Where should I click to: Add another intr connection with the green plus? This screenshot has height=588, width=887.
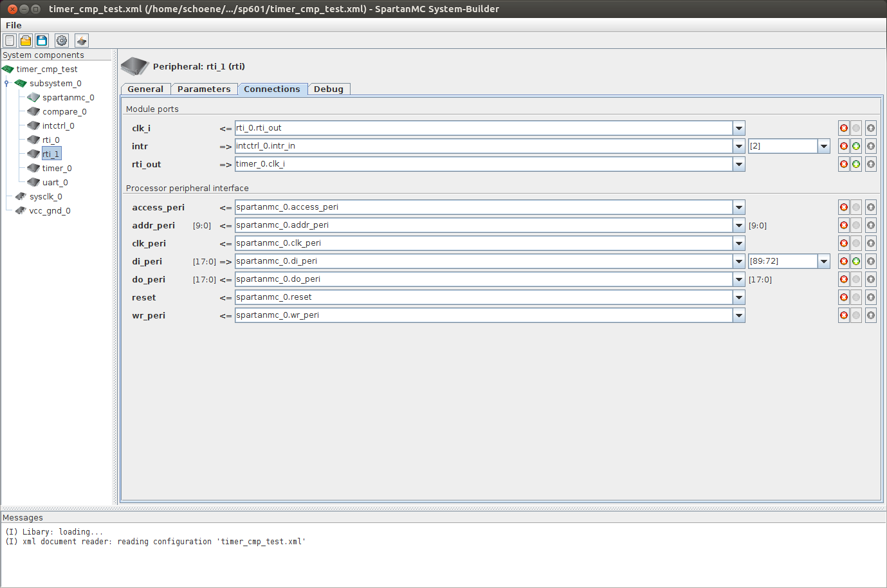click(856, 146)
